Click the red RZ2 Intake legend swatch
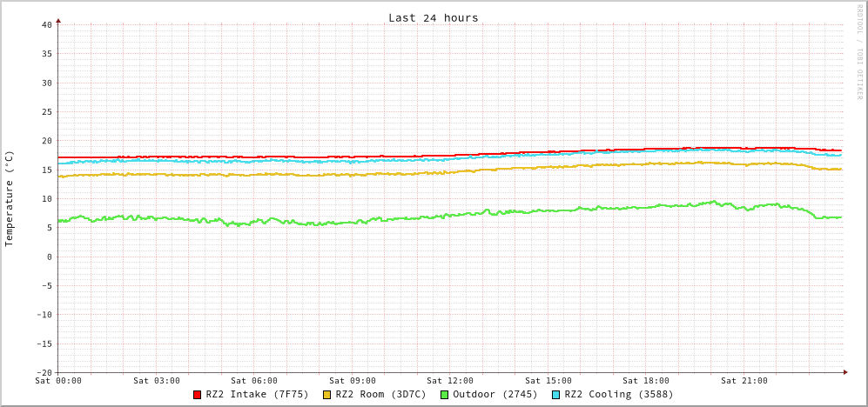This screenshot has width=868, height=407. tap(198, 395)
